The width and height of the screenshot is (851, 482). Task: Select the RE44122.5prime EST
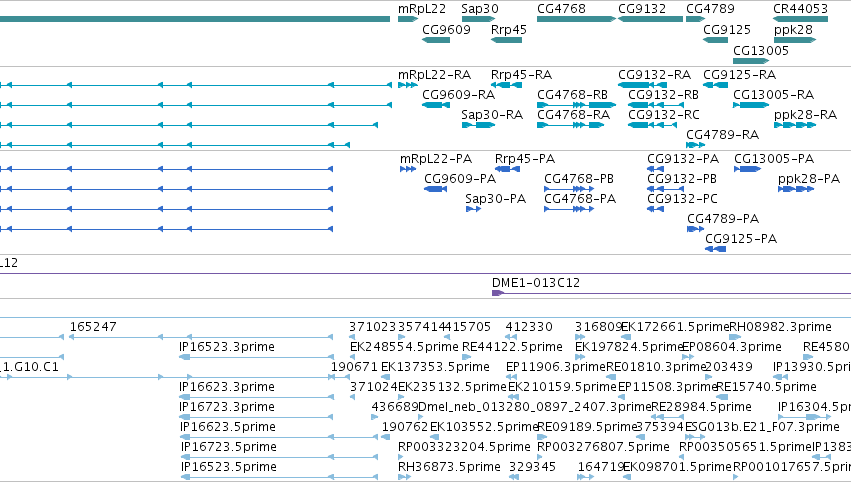466,357
